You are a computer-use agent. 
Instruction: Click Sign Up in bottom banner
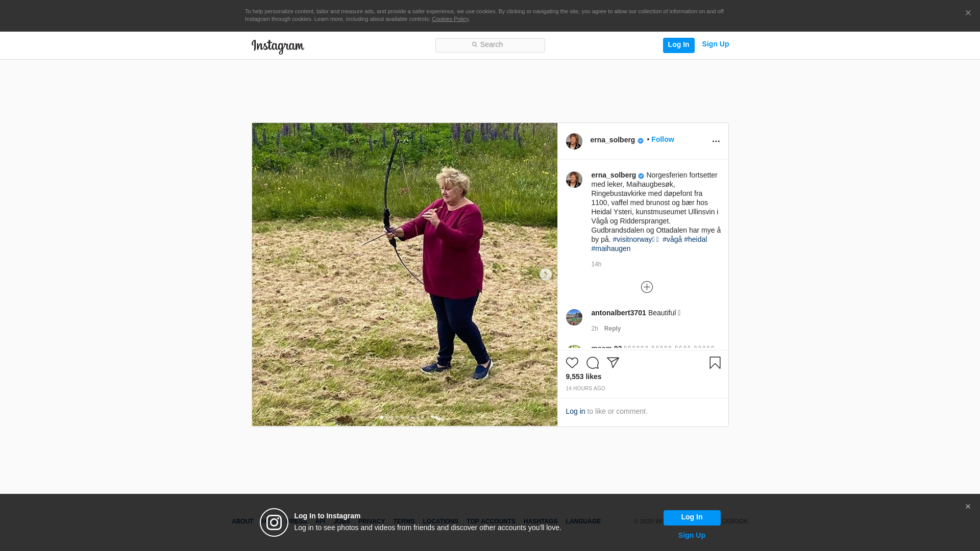[x=692, y=535]
